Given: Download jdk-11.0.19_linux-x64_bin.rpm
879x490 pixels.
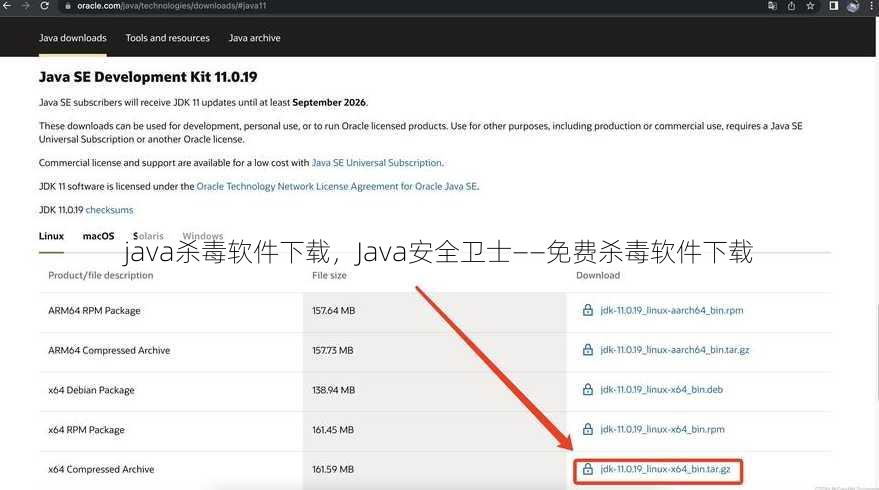Looking at the screenshot, I should pos(662,429).
